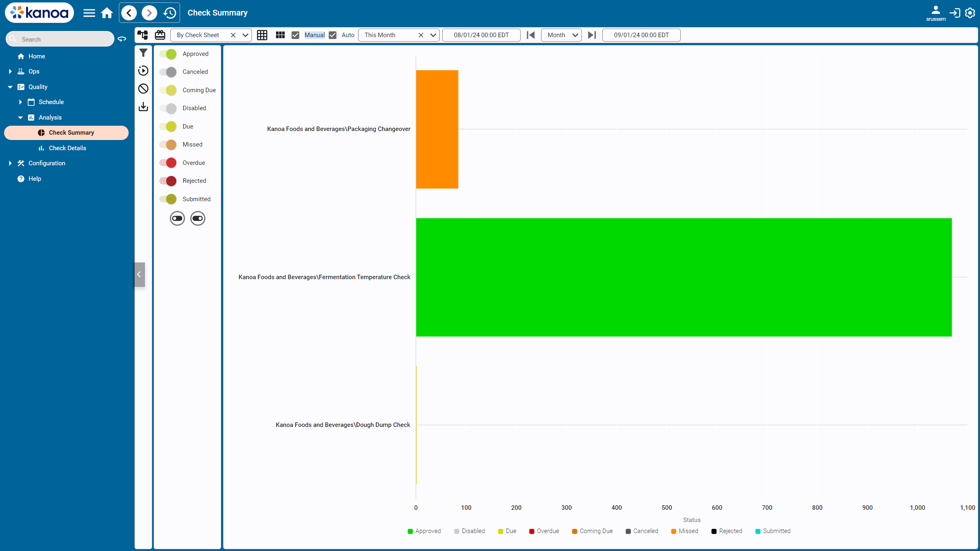Click the asset hierarchy tree icon
Viewport: 980px width, 551px height.
[143, 35]
